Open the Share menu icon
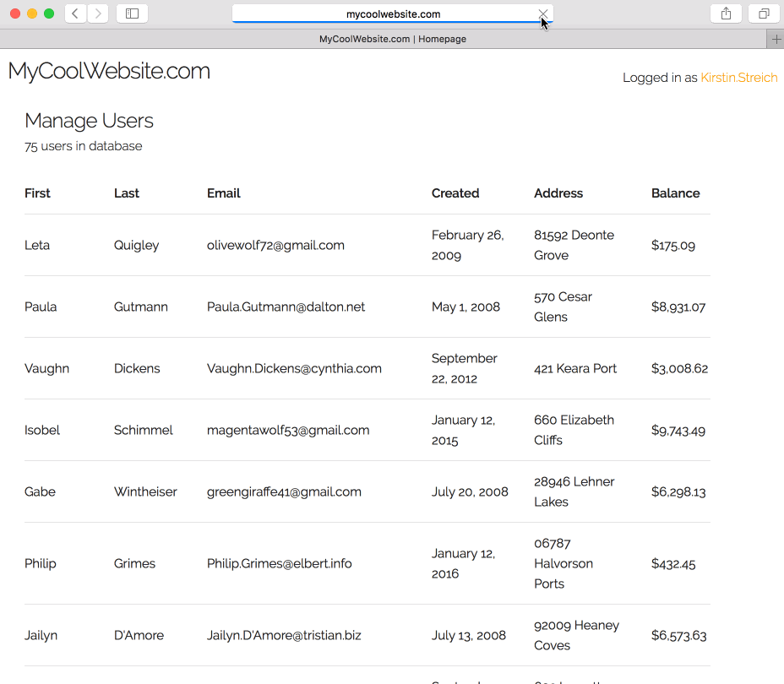Image resolution: width=784 pixels, height=684 pixels. 727,14
